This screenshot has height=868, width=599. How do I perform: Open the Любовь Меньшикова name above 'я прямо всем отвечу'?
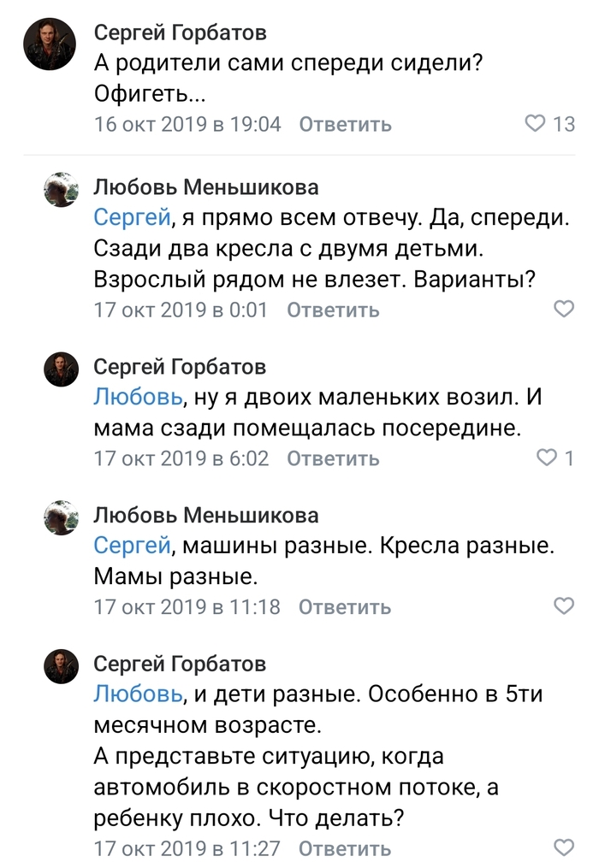pyautogui.click(x=205, y=187)
